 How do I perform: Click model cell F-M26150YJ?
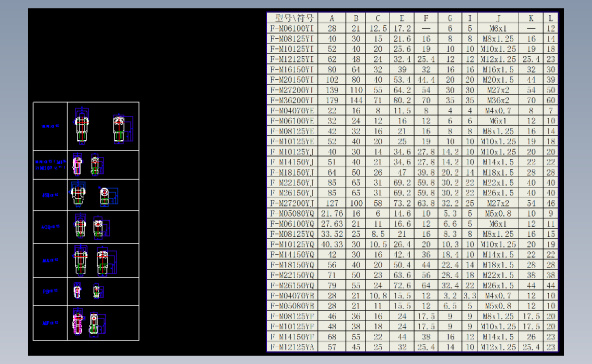point(293,193)
